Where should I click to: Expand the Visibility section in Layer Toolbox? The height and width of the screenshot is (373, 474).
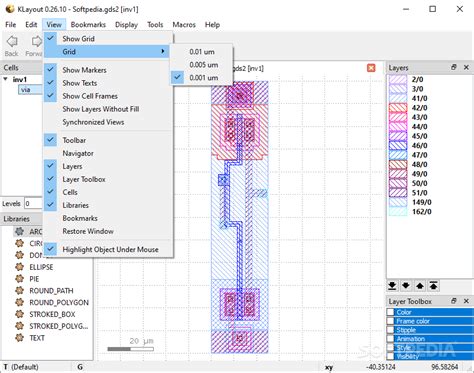coord(391,356)
